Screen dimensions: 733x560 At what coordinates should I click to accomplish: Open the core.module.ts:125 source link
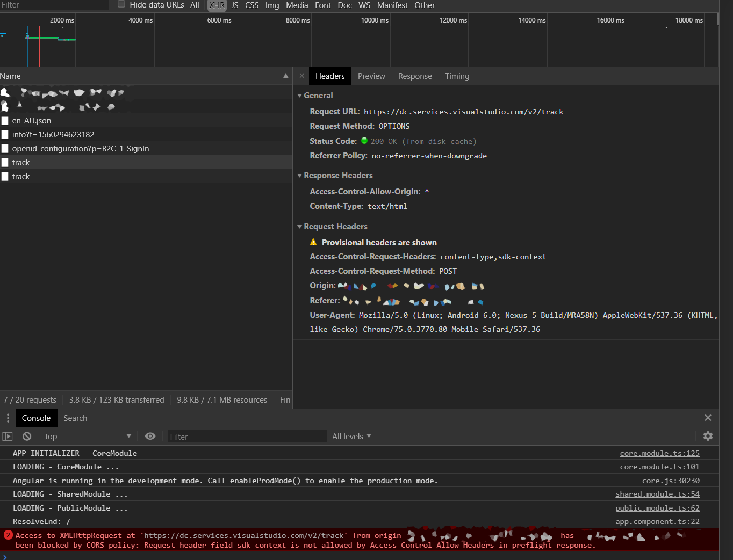(x=659, y=453)
